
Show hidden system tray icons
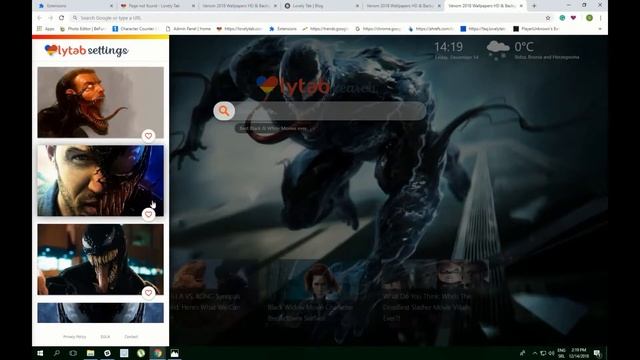(535, 353)
